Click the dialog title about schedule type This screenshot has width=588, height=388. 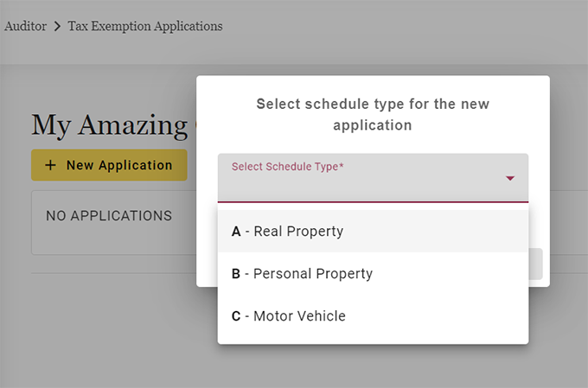click(x=373, y=114)
